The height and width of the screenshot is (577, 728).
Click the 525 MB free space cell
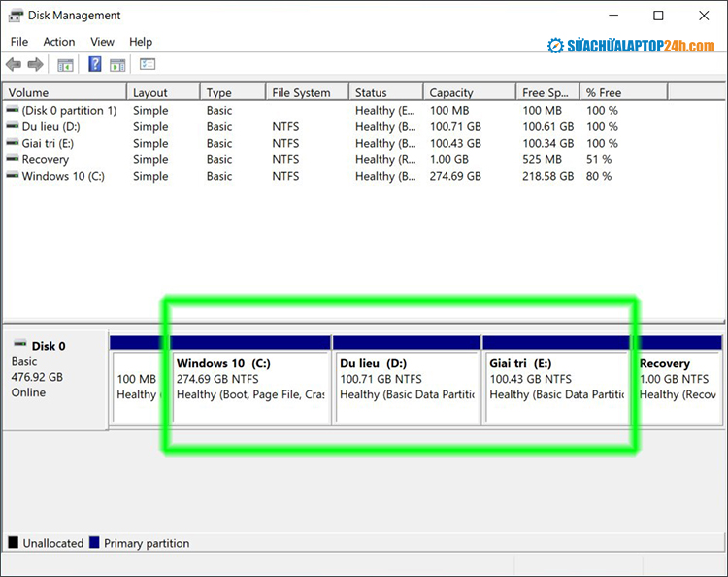(x=542, y=160)
